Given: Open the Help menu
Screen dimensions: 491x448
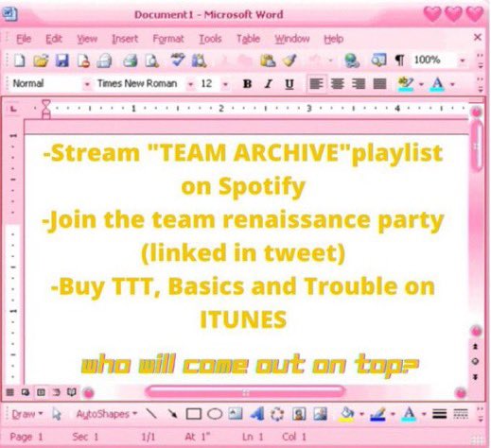Looking at the screenshot, I should [334, 39].
